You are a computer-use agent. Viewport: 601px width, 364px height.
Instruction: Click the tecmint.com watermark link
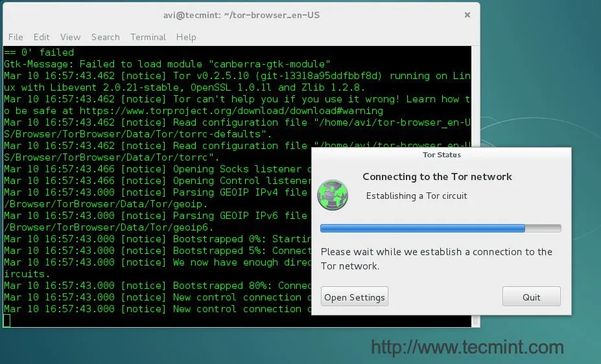[x=467, y=347]
